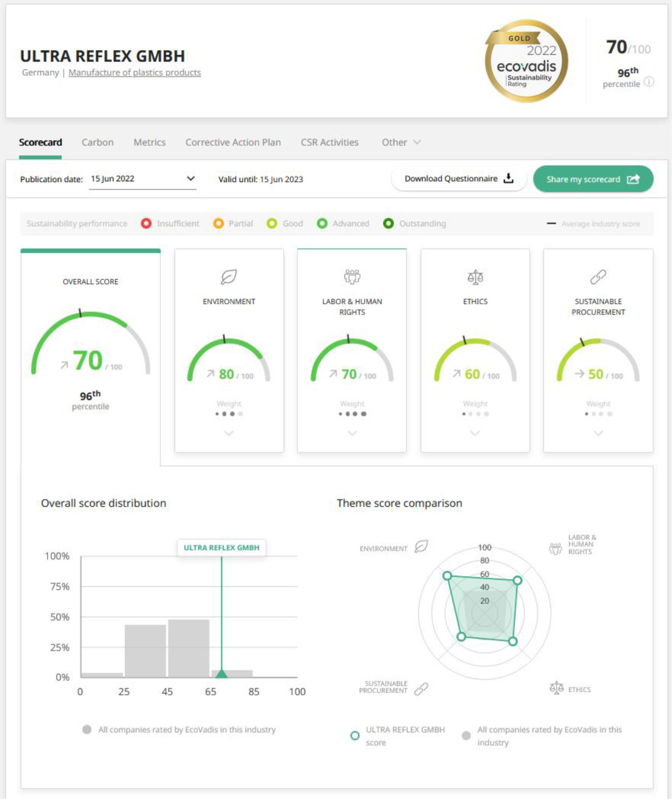Click the Labor & Human Rights people icon

[352, 277]
